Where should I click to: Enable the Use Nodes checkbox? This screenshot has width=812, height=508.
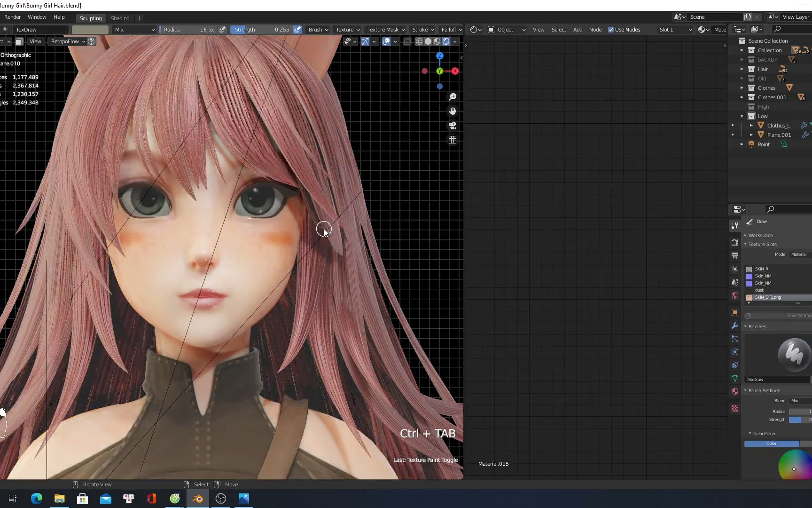coord(611,29)
